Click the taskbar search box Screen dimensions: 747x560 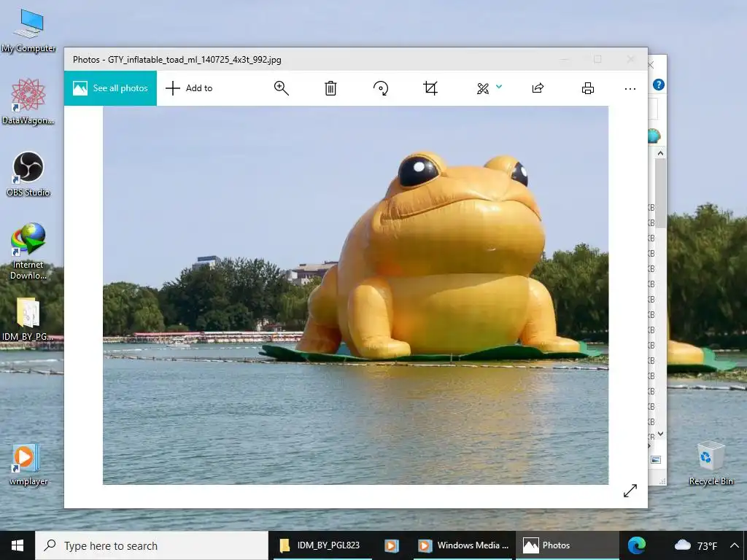click(x=152, y=545)
